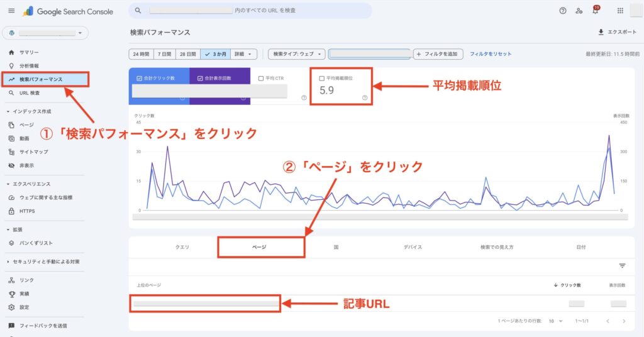644x337 pixels.
Task: Toggle the 合計表示回数 checkbox
Action: [200, 79]
